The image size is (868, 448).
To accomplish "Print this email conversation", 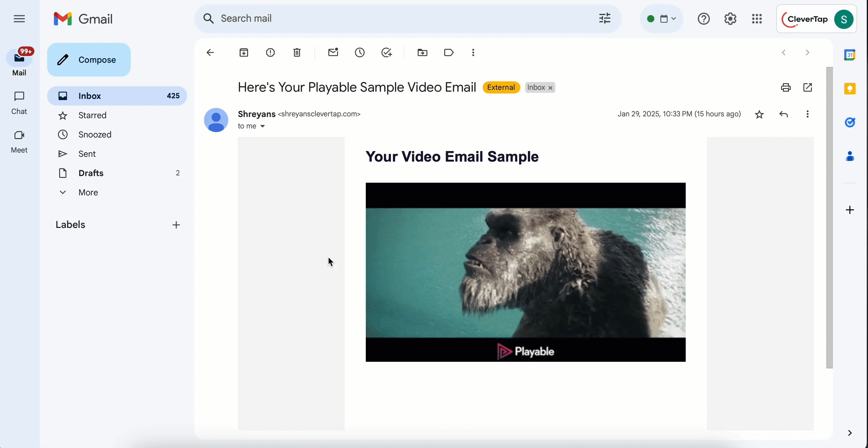I will [786, 87].
